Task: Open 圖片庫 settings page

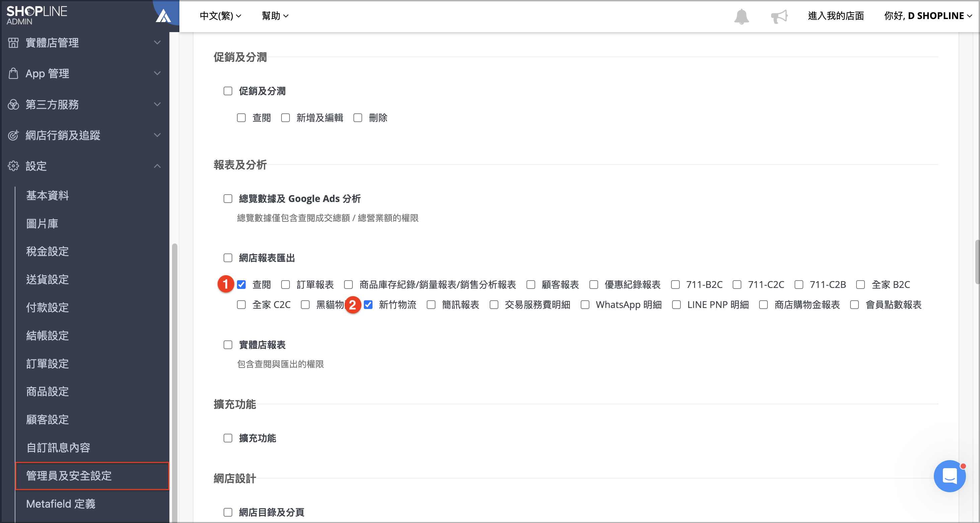Action: (x=42, y=223)
